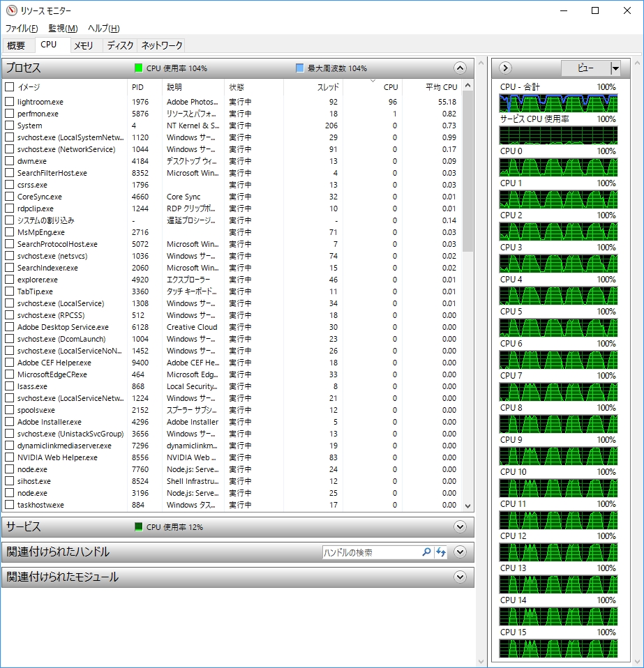Viewport: 644px width, 668px height.
Task: Collapse the graph pane with arrow button
Action: (505, 68)
